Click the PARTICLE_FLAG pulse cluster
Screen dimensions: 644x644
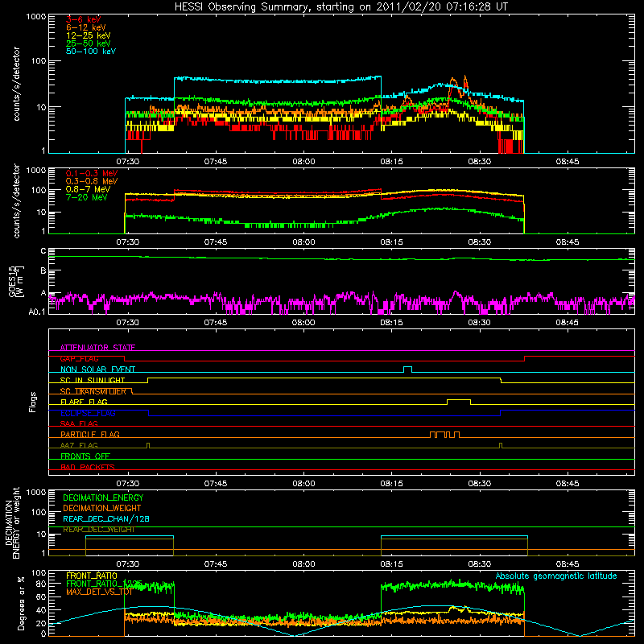(445, 434)
